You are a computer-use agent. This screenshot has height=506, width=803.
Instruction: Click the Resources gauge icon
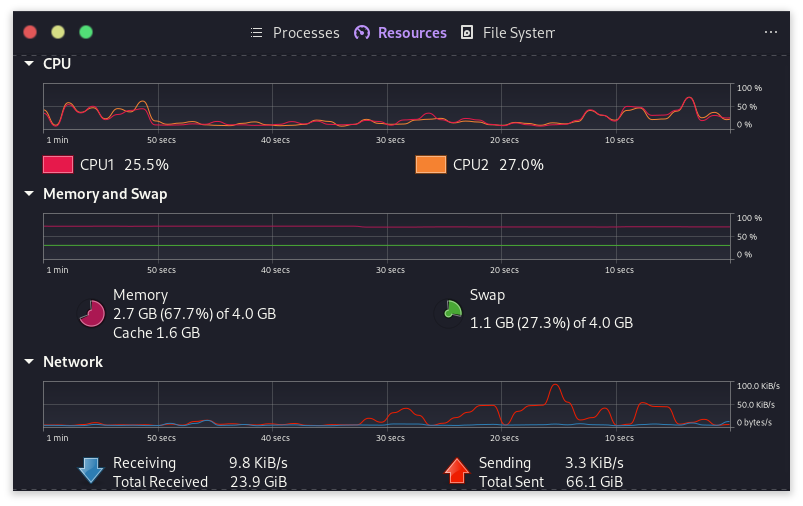point(362,33)
